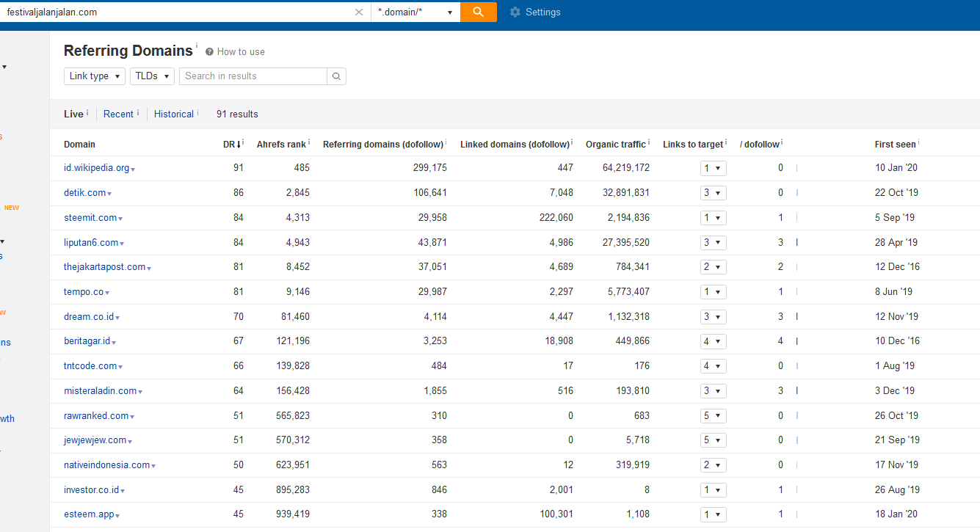The height and width of the screenshot is (532, 980).
Task: Focus the Search in results field
Action: pos(253,76)
